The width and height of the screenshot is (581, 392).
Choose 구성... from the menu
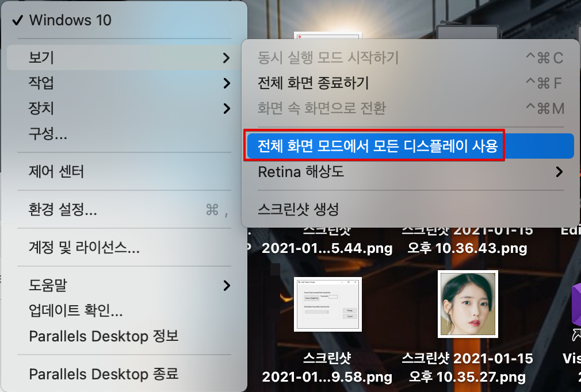click(x=124, y=133)
